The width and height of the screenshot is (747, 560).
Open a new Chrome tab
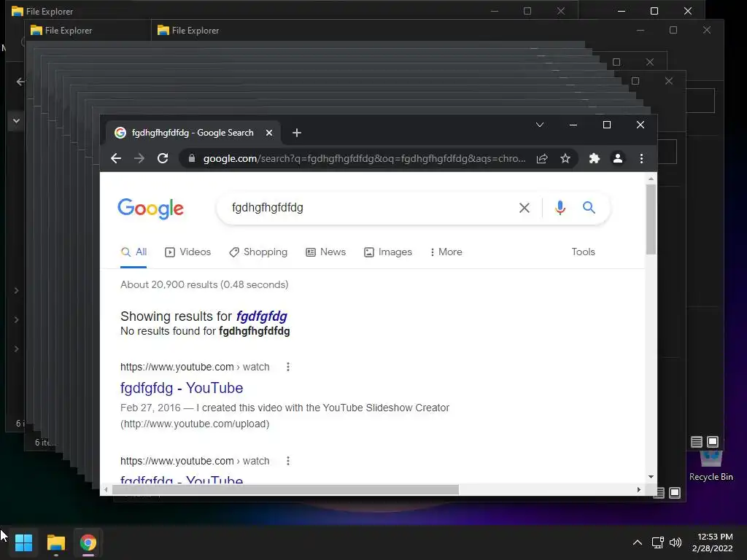(296, 133)
